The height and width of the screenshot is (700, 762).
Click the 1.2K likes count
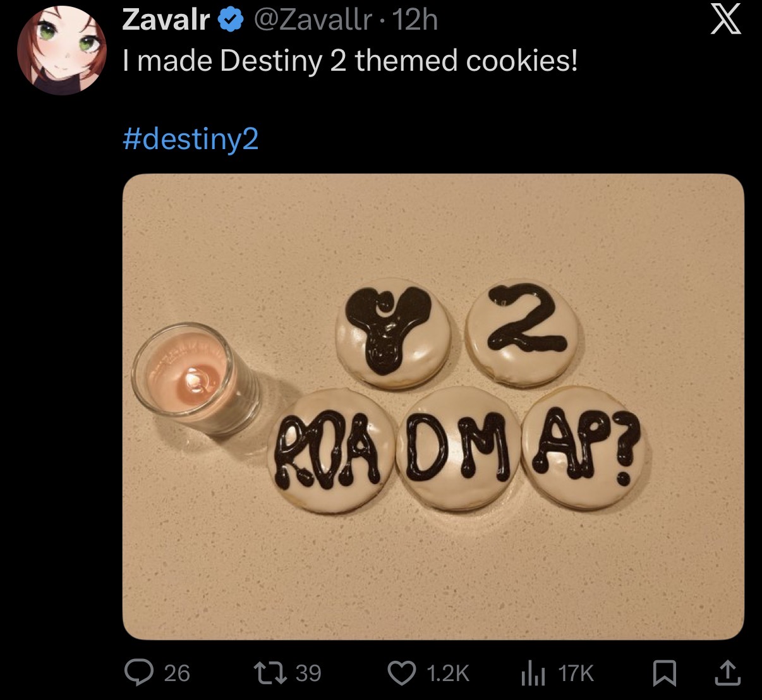tap(448, 673)
